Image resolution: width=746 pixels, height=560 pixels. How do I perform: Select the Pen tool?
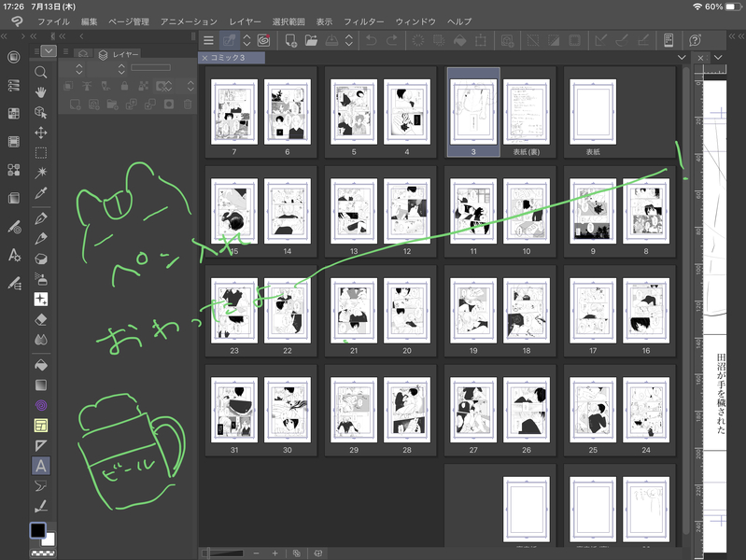tap(41, 218)
